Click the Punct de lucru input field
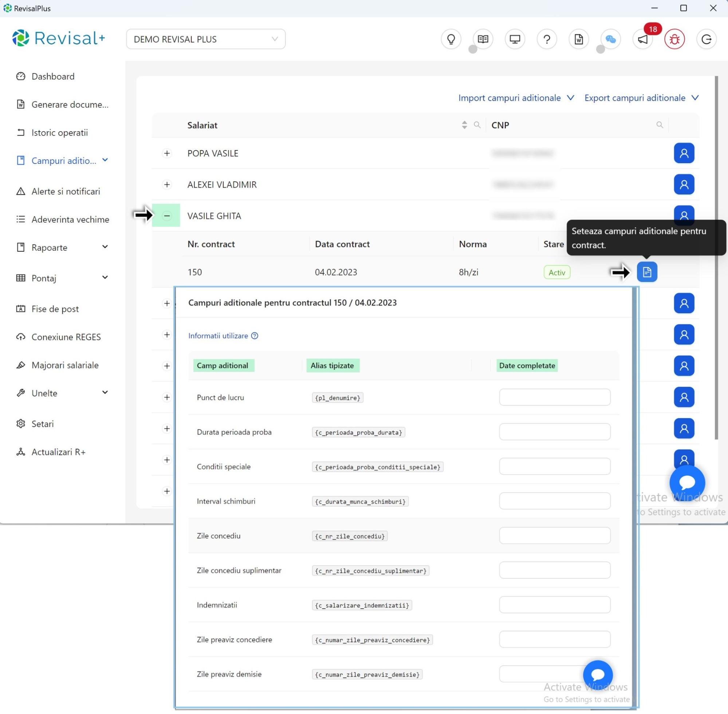This screenshot has width=728, height=714. click(554, 397)
